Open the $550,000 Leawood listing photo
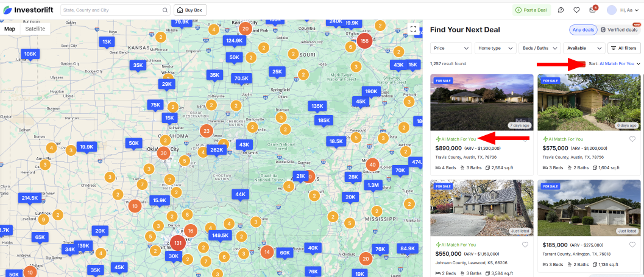 point(482,208)
